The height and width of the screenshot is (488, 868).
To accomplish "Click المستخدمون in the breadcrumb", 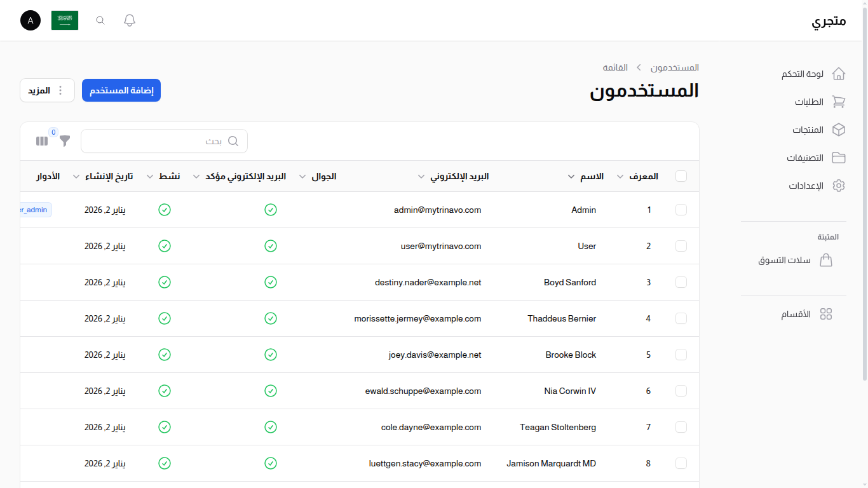I will pyautogui.click(x=675, y=67).
